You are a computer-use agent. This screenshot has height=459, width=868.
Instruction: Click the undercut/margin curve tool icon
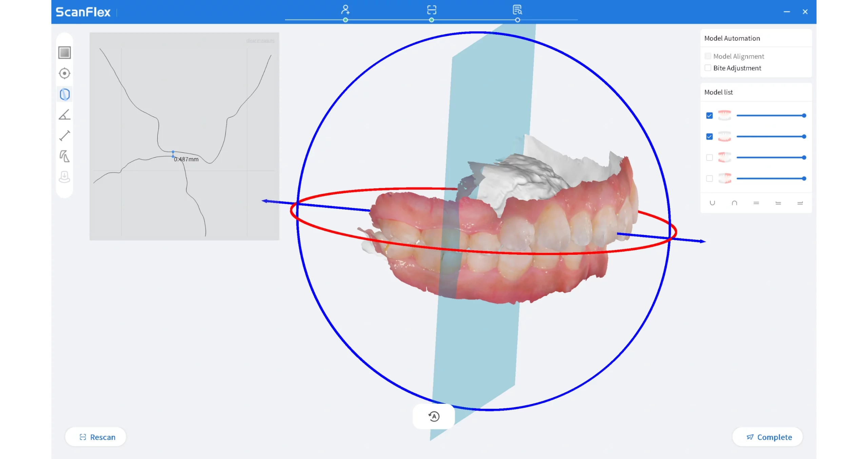64,156
